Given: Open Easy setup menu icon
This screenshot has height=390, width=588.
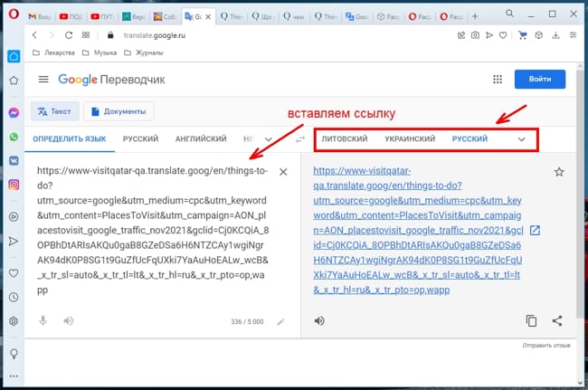Looking at the screenshot, I should pos(573,35).
